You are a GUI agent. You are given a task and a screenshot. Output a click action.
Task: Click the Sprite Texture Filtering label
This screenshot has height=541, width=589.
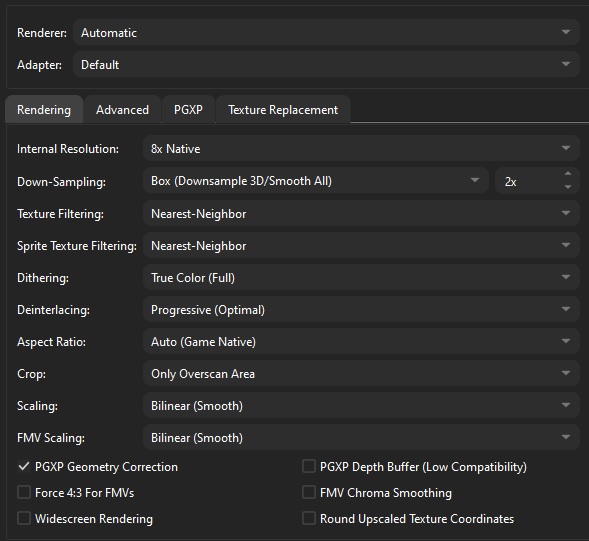coord(77,246)
